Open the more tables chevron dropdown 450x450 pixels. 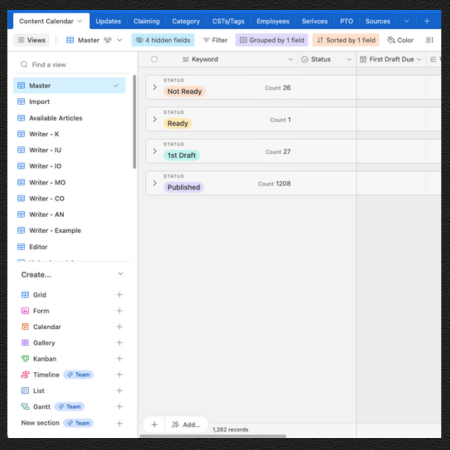406,21
